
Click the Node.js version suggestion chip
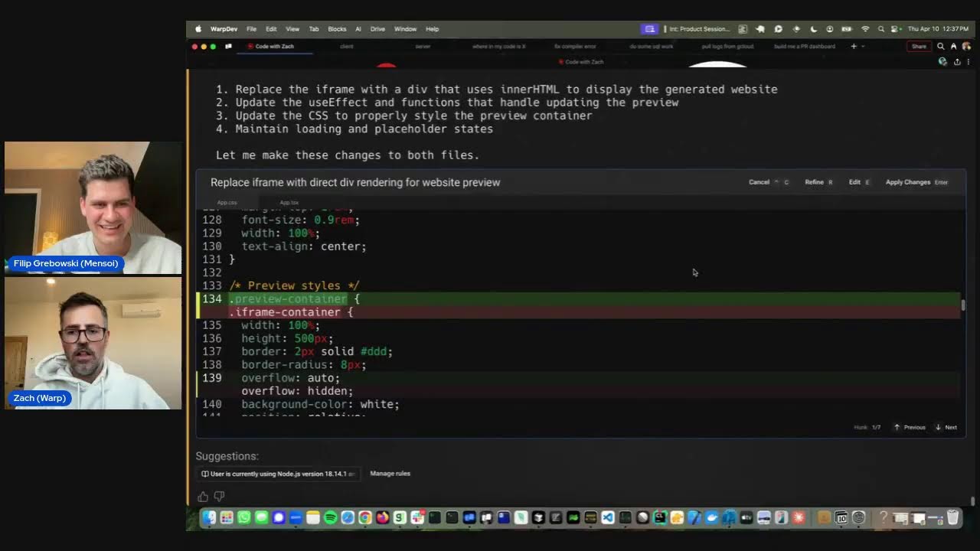tap(279, 474)
